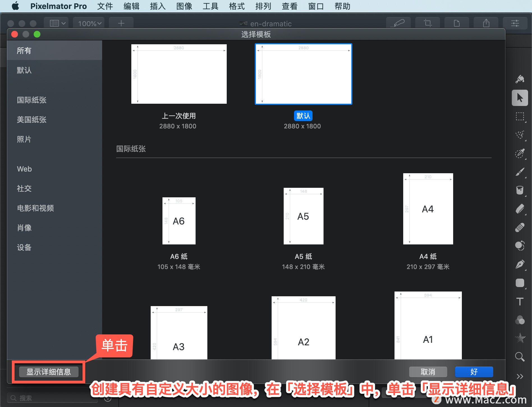The width and height of the screenshot is (532, 407).
Task: Choose the A1 paper template
Action: point(428,325)
